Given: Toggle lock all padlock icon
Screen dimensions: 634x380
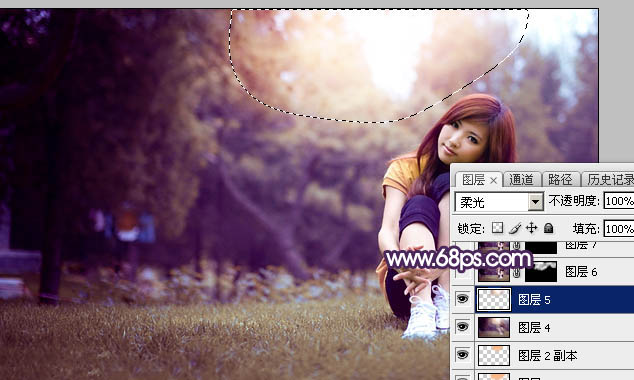Looking at the screenshot, I should [548, 228].
